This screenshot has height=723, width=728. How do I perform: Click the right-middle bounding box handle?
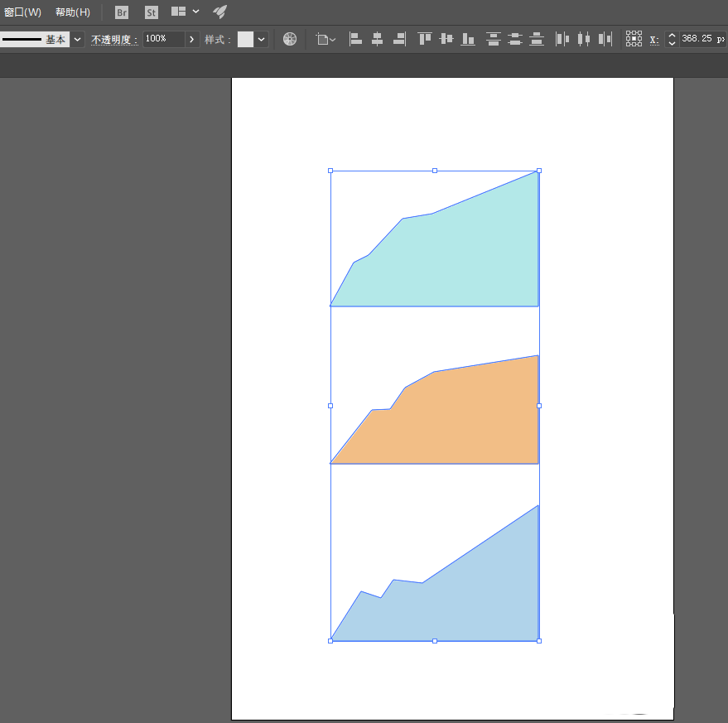pyautogui.click(x=539, y=406)
